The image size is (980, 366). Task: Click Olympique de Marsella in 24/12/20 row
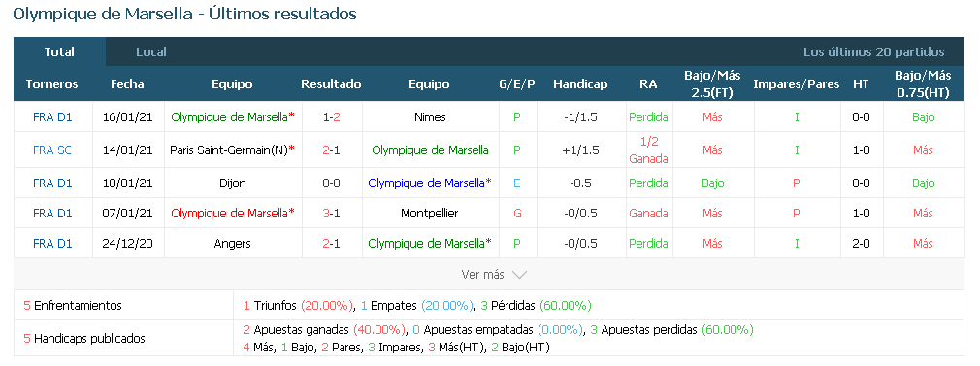pyautogui.click(x=426, y=244)
